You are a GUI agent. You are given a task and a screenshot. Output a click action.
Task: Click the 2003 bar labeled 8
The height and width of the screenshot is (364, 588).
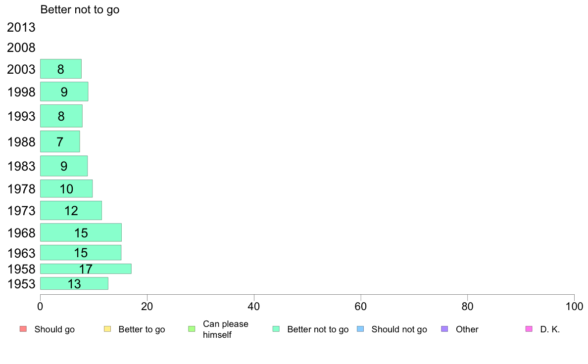point(61,69)
